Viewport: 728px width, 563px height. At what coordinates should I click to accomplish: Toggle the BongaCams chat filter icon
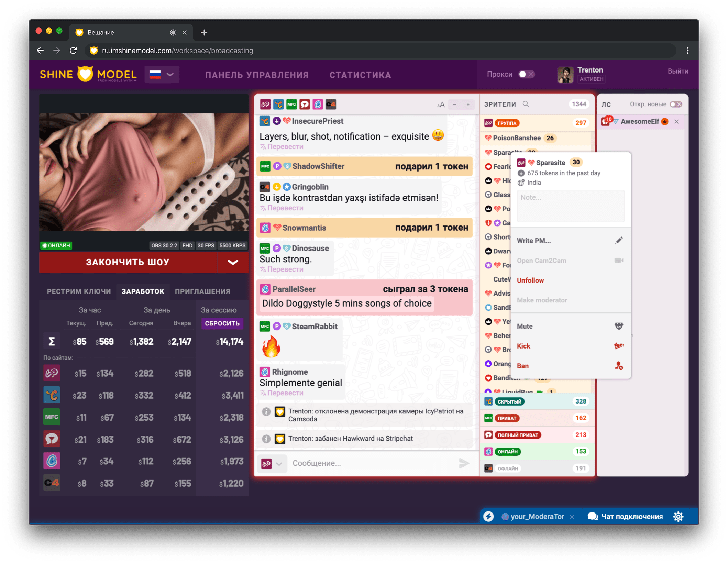[265, 104]
